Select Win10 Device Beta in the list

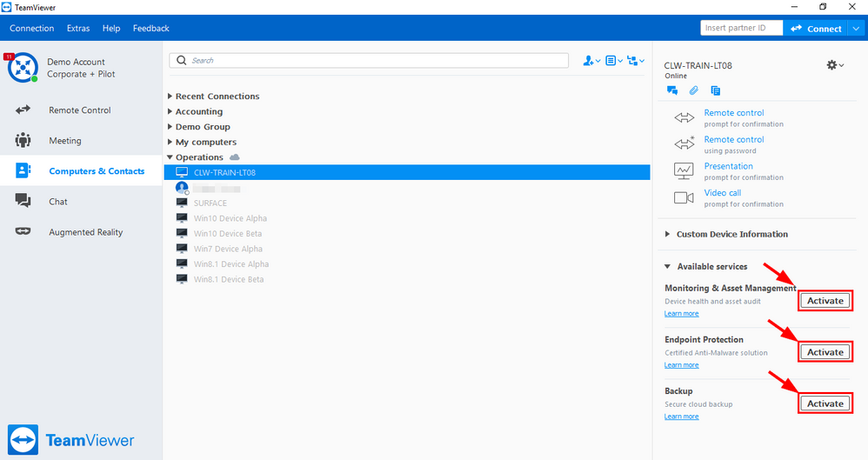point(407,234)
